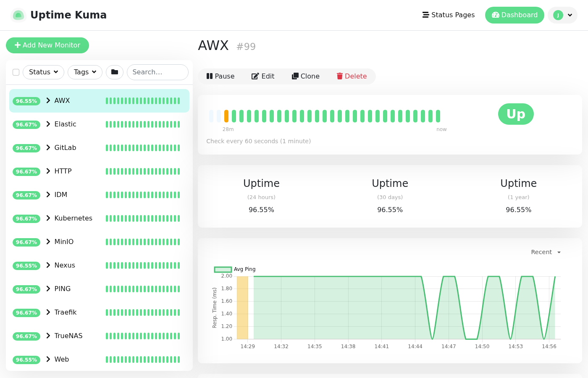Edit the AWX monitor
The height and width of the screenshot is (378, 588).
pyautogui.click(x=263, y=76)
